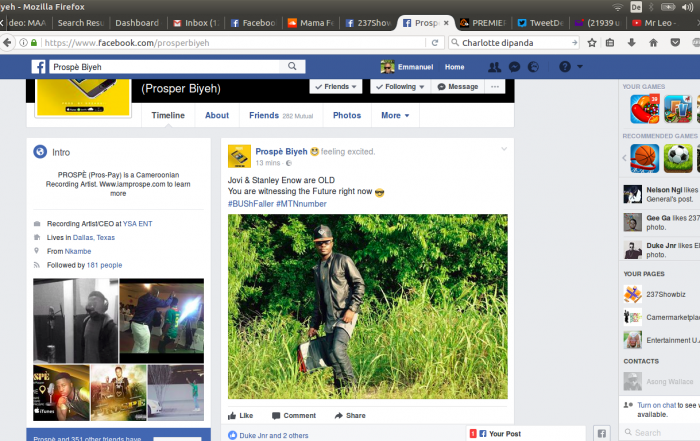Viewport: 700px width, 441px height.
Task: Click the Facebook search magnifier button
Action: coord(293,67)
